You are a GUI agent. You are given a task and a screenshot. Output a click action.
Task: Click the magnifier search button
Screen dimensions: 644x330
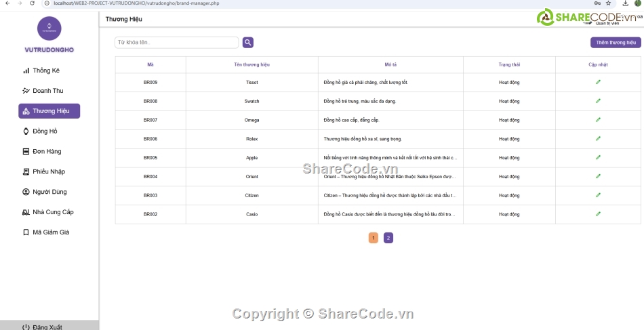point(248,43)
